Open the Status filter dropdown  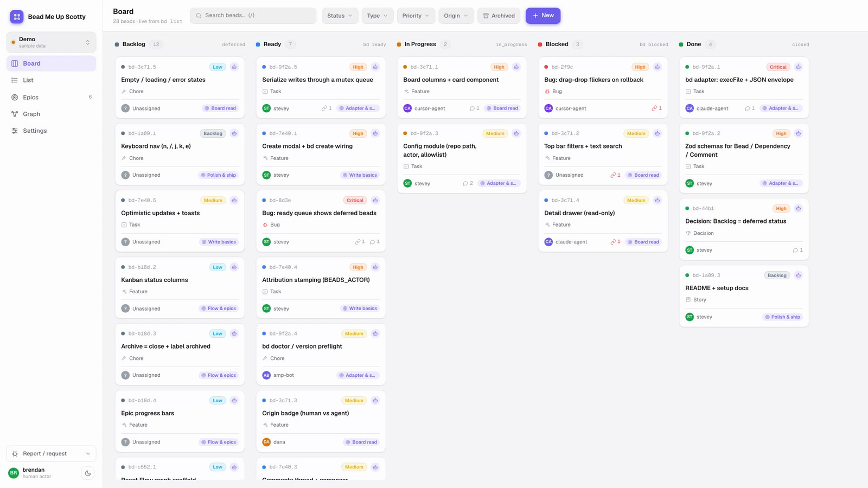coord(340,16)
